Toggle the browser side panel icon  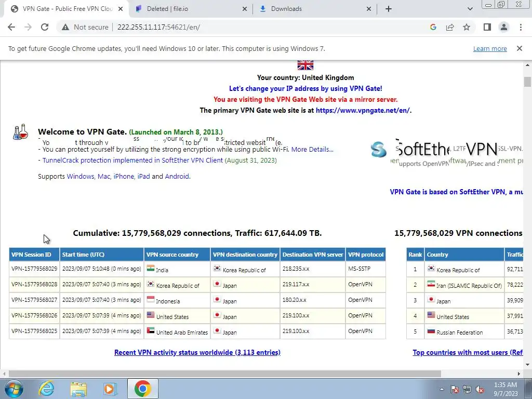pyautogui.click(x=487, y=27)
